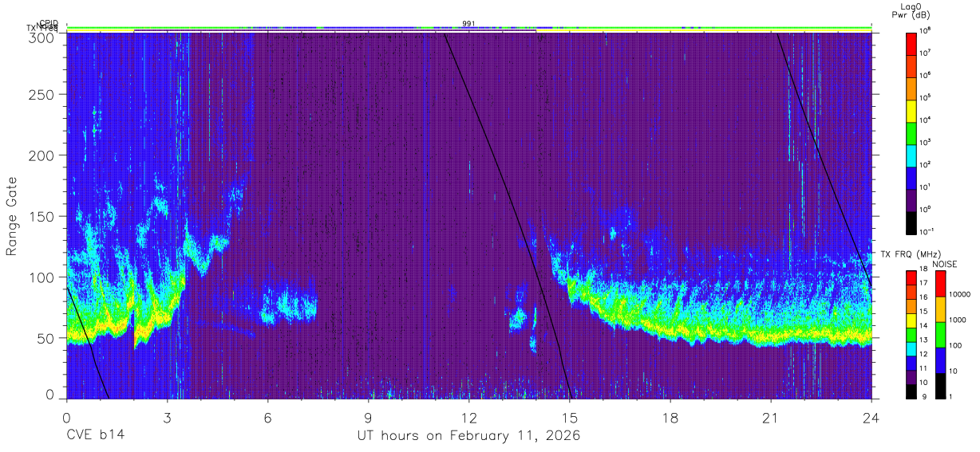Viewport: 980px width, 452px height.
Task: Click the 'NOISE' colorbar title
Action: coord(944,264)
